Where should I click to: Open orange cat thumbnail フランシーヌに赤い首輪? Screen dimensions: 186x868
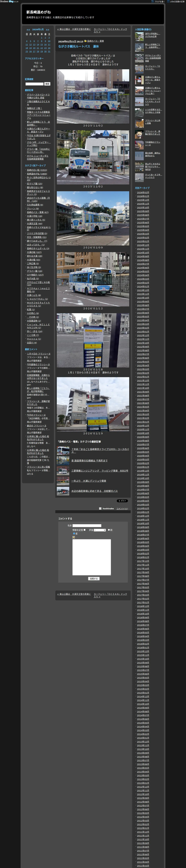(139, 123)
